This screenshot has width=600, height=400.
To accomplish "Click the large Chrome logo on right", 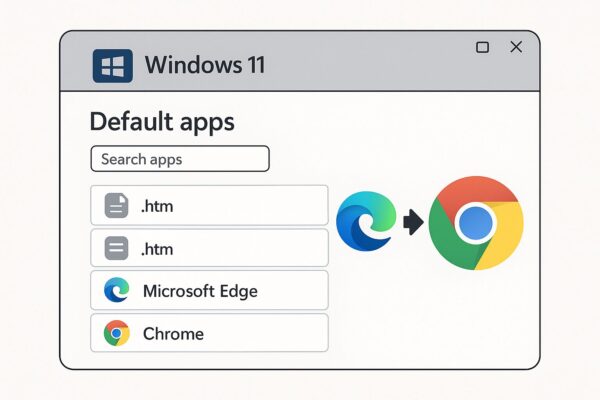I will (476, 223).
